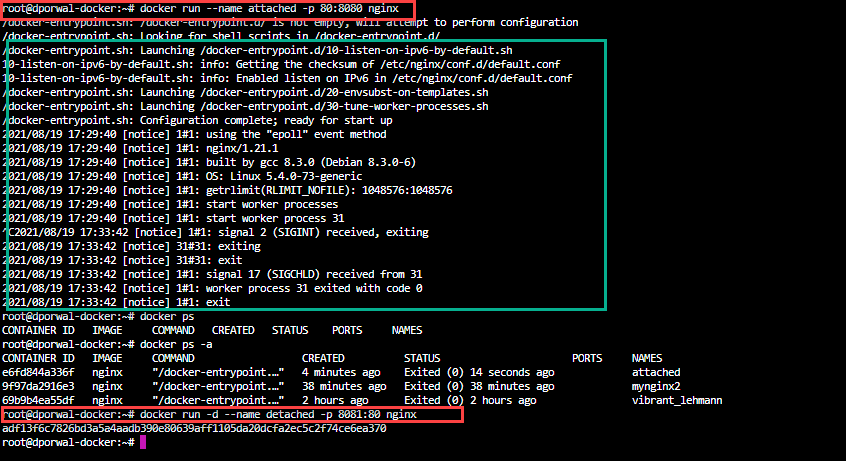The height and width of the screenshot is (461, 846).
Task: Click container ID 9f97da2916e3
Action: [38, 387]
